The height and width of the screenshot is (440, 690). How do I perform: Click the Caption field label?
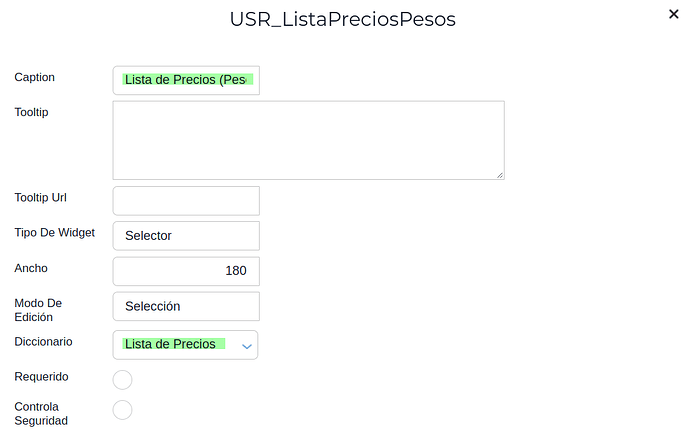[35, 77]
